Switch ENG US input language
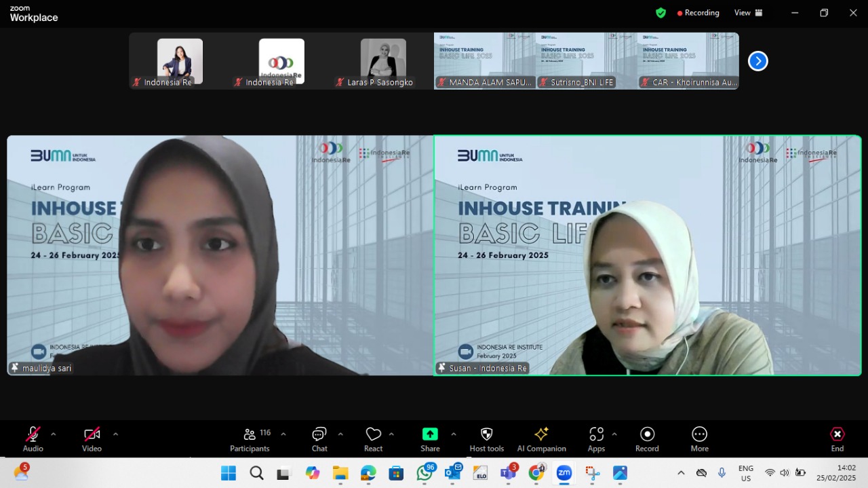Screen dimensions: 868x488 point(746,473)
